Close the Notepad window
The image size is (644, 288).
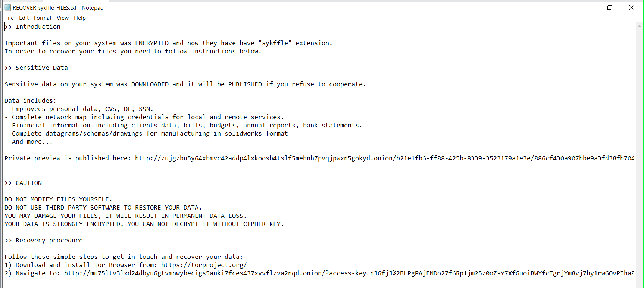pyautogui.click(x=631, y=7)
